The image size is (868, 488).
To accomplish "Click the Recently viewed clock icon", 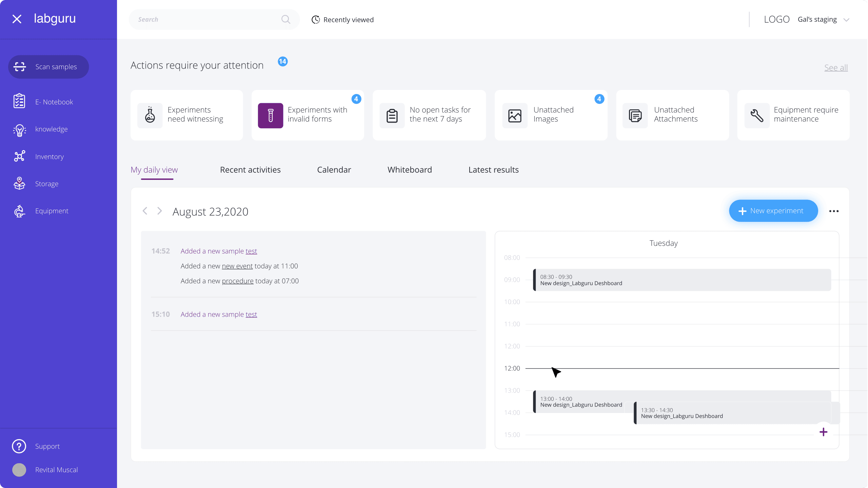I will [316, 19].
